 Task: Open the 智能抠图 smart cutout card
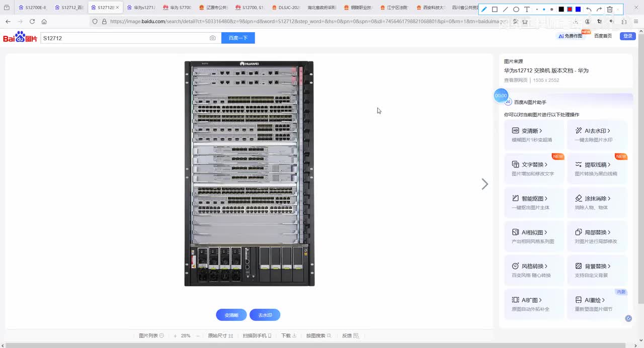534,203
